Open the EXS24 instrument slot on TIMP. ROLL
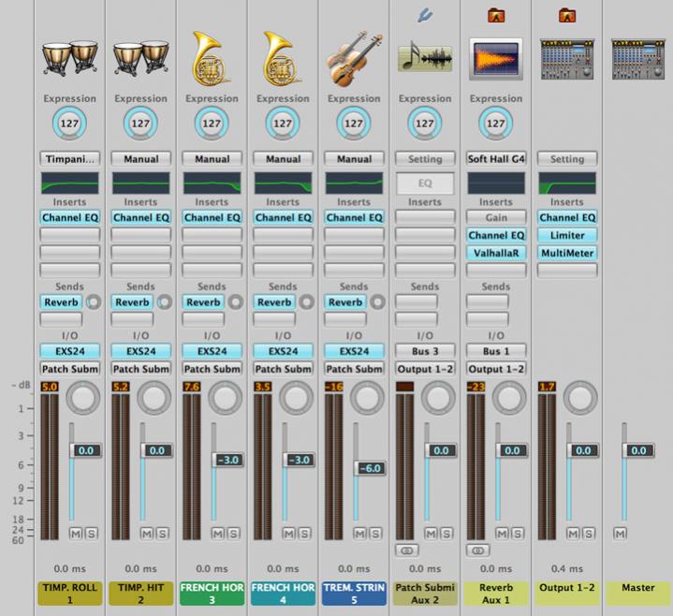The height and width of the screenshot is (616, 673). [70, 351]
